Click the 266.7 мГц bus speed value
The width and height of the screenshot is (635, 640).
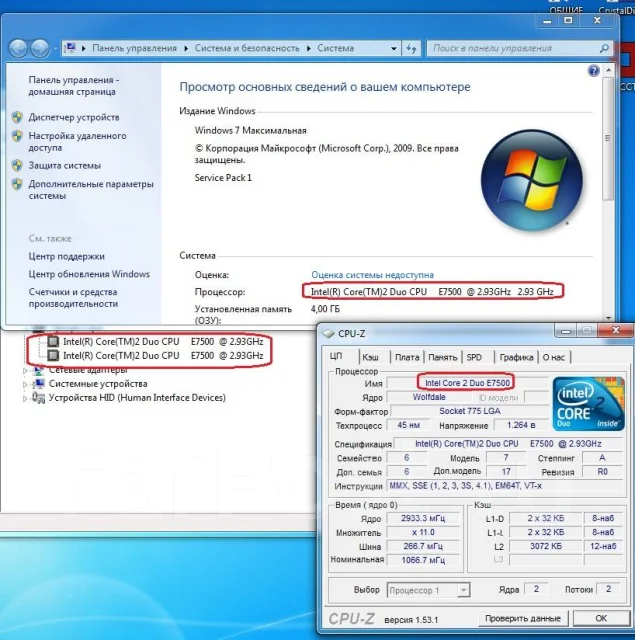coord(423,546)
